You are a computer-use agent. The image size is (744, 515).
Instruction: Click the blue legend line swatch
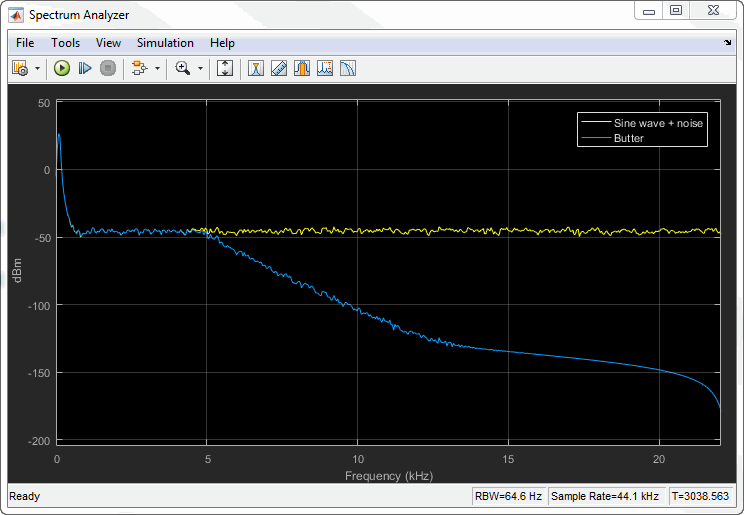(596, 138)
